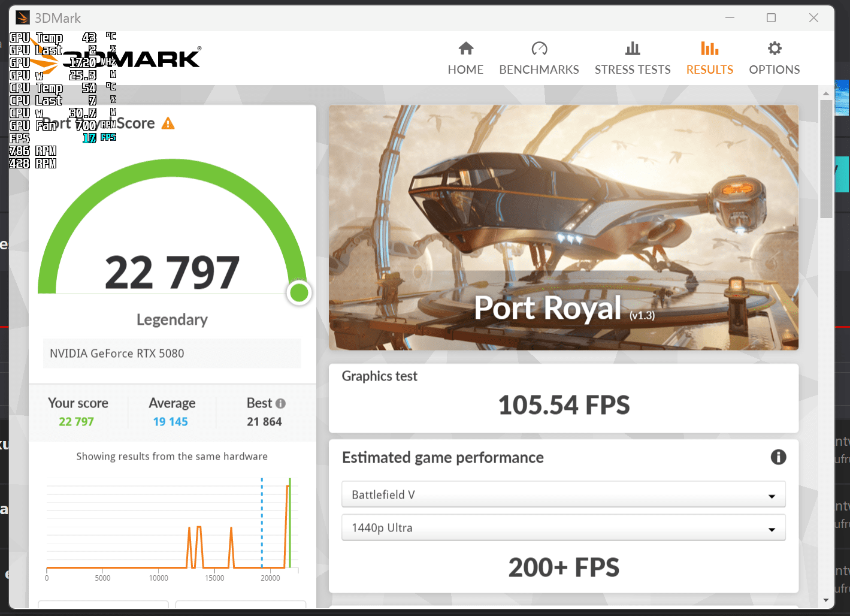Click Estimated game performance info icon

coord(778,457)
